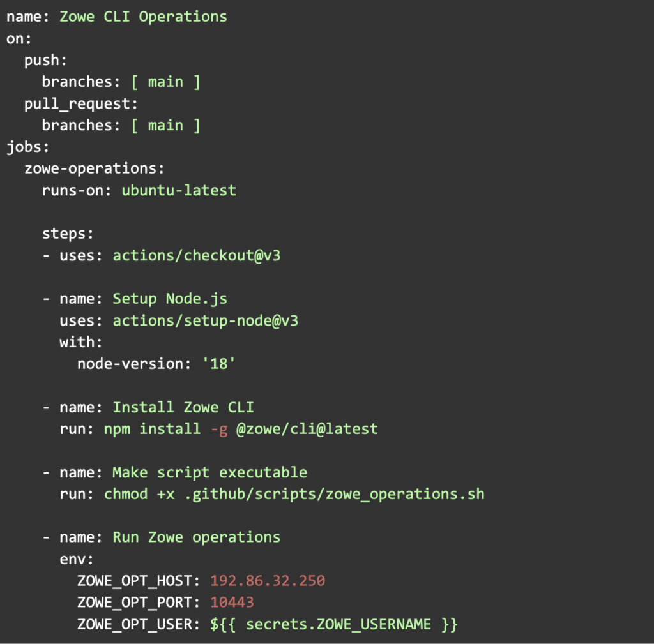Click 'actions/checkout@v3' text

(x=197, y=256)
